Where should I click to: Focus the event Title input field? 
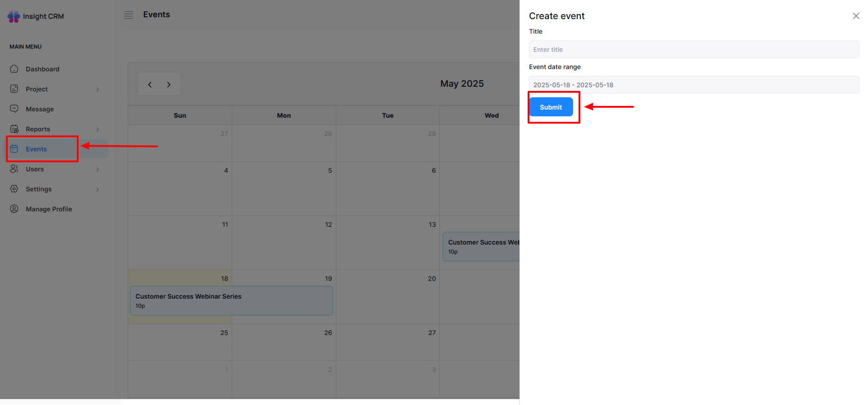pos(693,50)
